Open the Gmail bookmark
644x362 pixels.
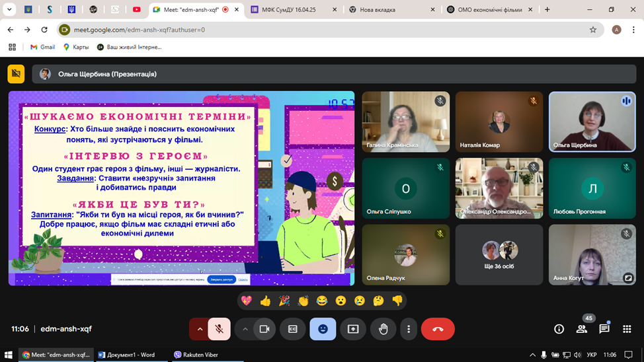point(42,47)
